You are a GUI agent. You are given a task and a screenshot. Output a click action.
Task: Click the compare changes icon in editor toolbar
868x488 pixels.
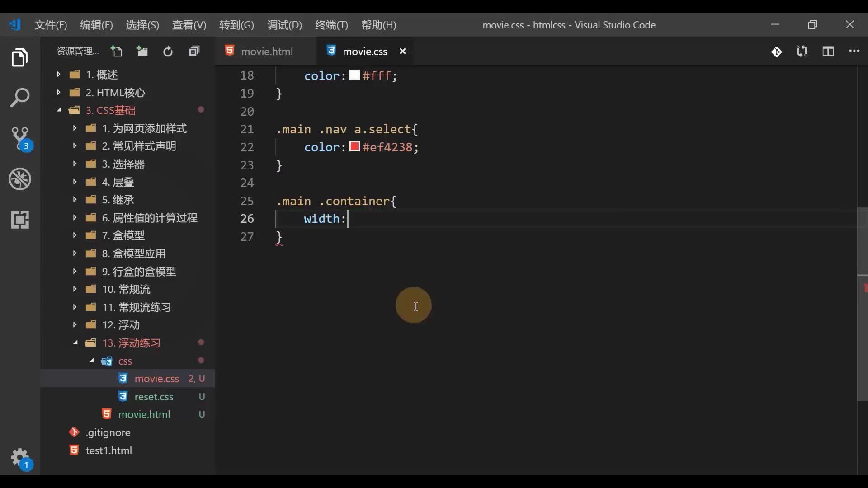pyautogui.click(x=802, y=51)
